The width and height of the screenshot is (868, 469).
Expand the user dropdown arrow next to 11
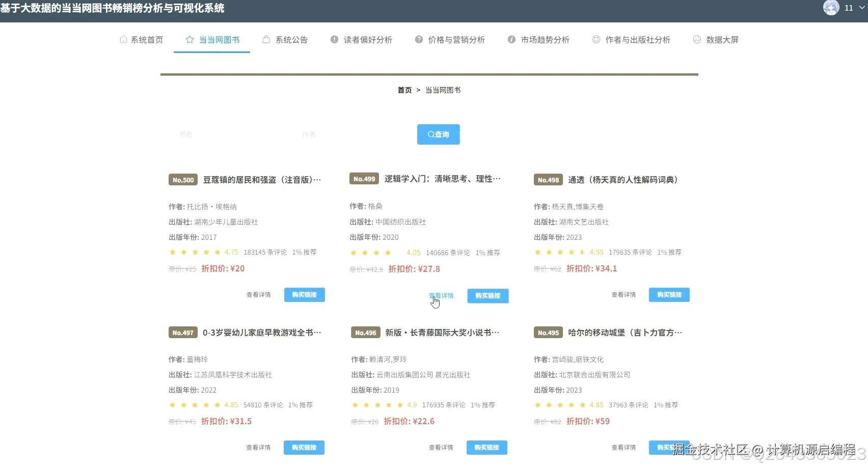[862, 8]
